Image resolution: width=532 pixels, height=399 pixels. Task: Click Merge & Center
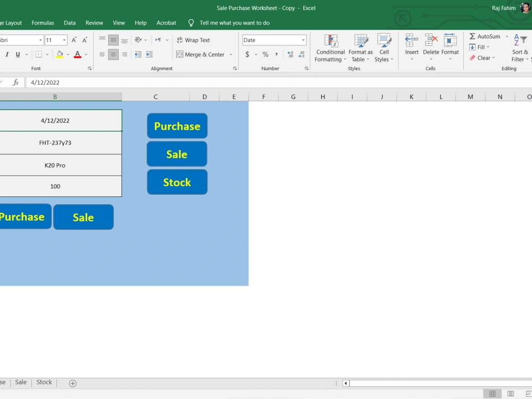(201, 54)
